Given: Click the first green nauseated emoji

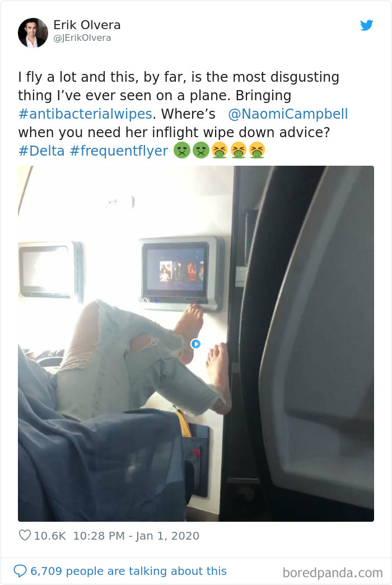Looking at the screenshot, I should click(182, 151).
